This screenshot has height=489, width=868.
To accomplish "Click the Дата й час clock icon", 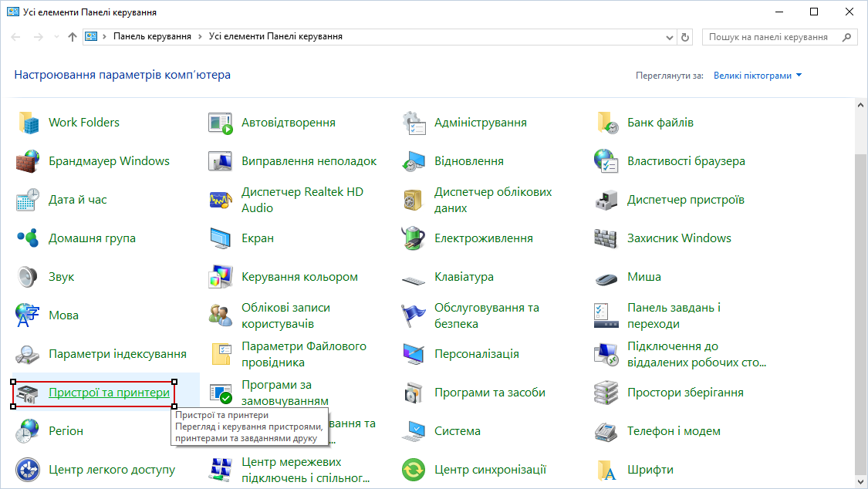I will (x=28, y=200).
